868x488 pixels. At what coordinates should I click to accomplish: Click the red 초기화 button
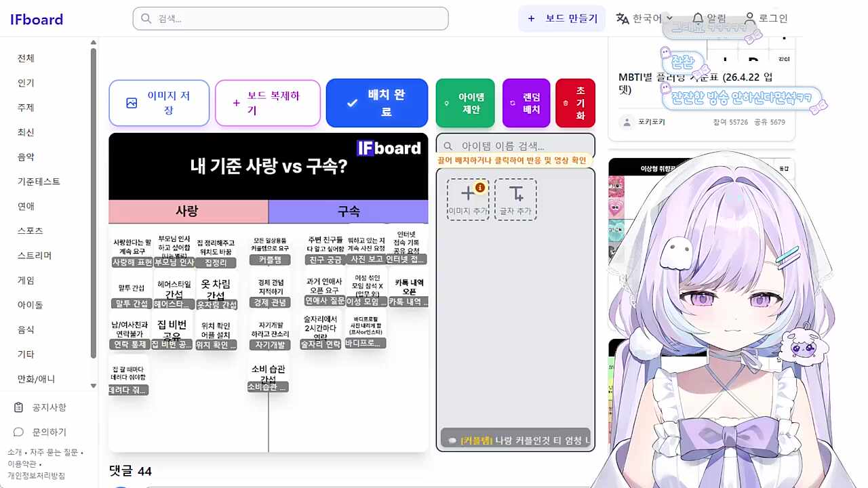[x=575, y=103]
